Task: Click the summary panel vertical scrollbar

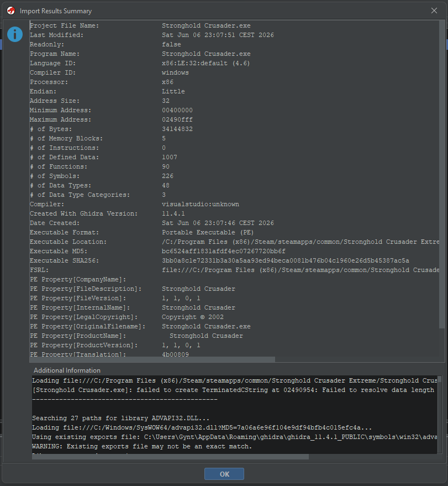Action: tap(442, 174)
